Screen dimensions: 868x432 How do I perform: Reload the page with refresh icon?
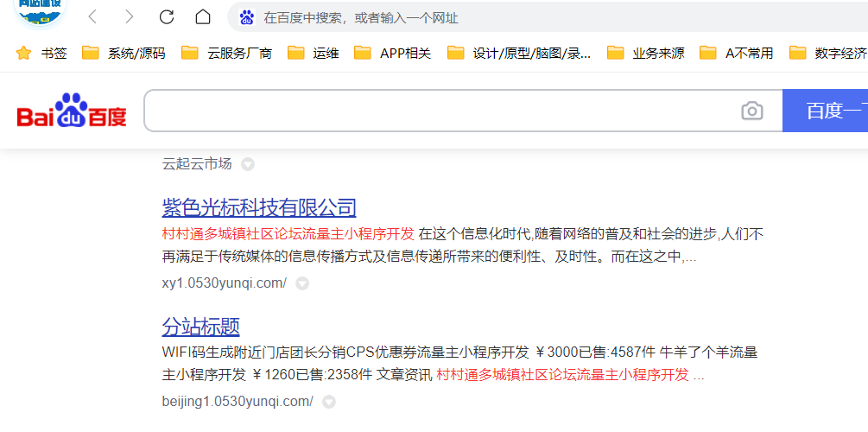point(167,17)
